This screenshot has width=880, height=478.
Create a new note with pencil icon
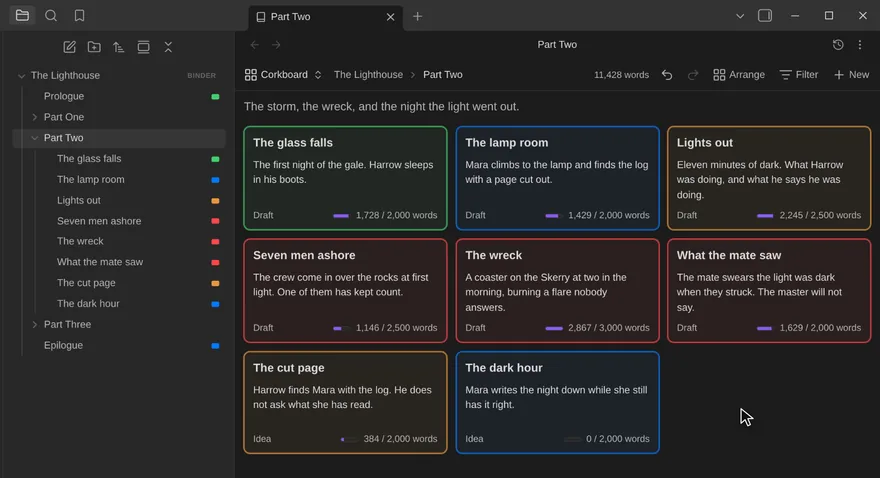70,47
